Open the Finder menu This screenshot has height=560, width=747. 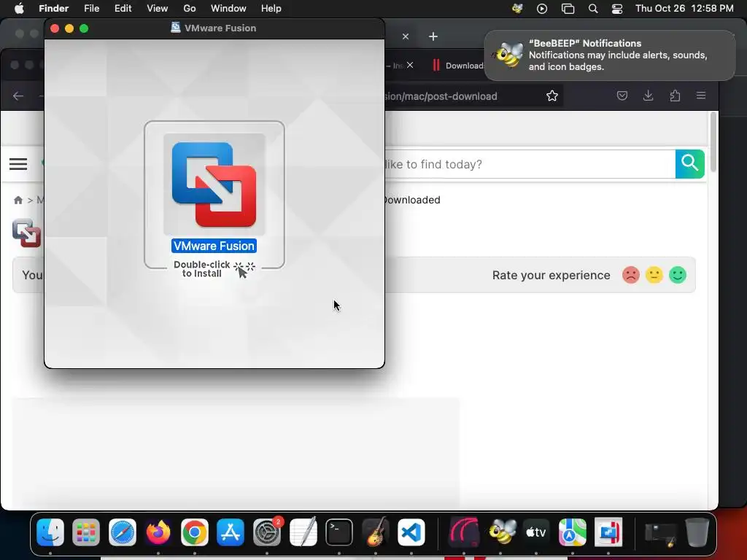53,9
